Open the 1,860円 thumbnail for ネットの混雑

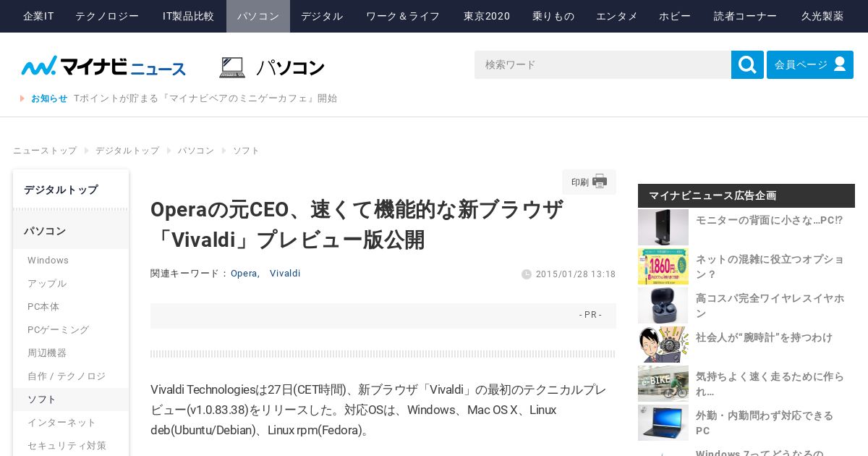663,266
